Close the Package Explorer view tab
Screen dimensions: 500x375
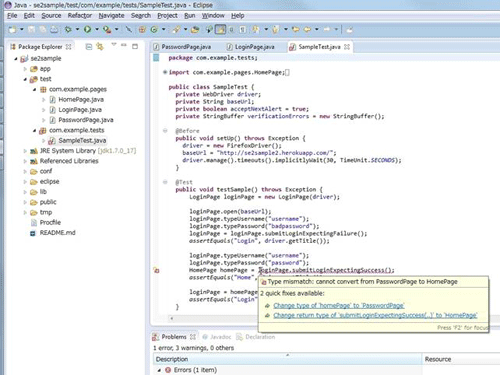pos(68,47)
